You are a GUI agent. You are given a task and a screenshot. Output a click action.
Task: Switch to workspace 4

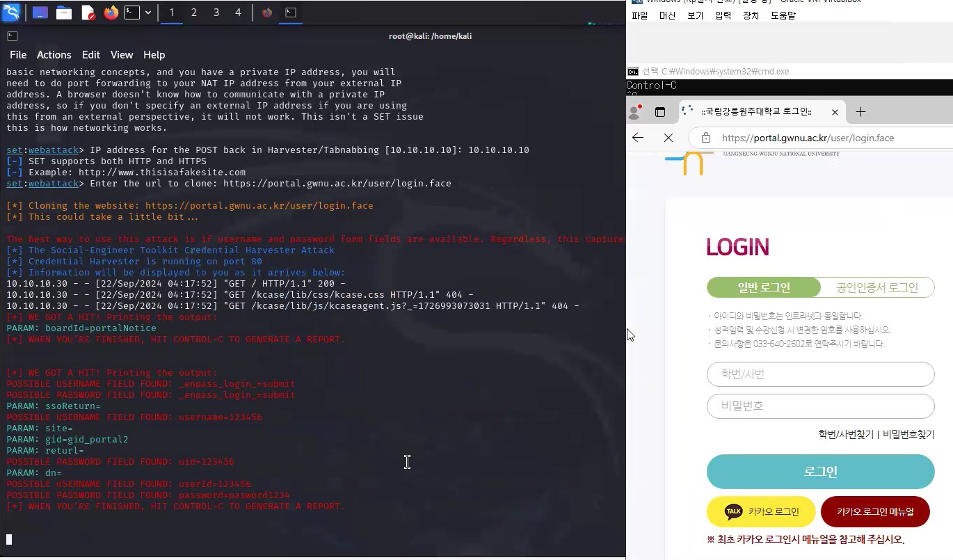point(239,13)
